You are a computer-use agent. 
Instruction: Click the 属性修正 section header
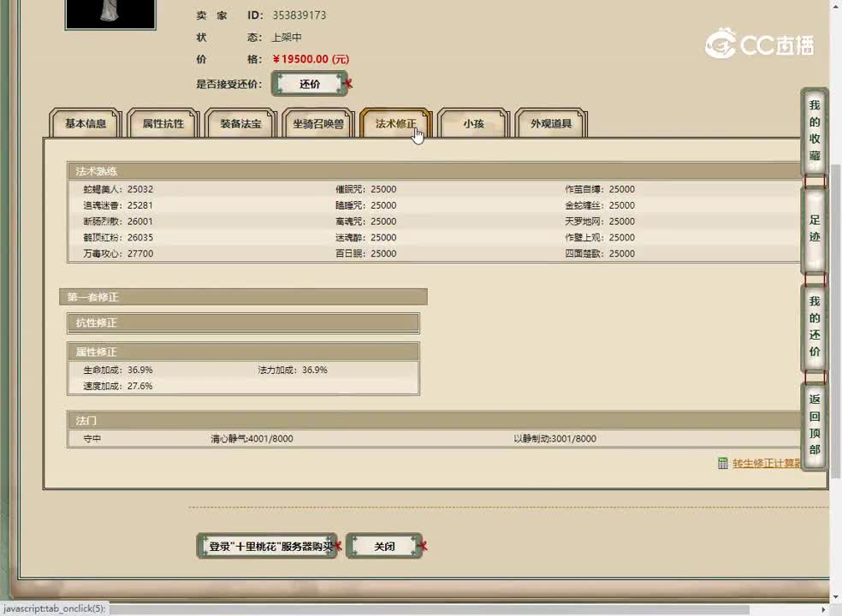pos(243,352)
